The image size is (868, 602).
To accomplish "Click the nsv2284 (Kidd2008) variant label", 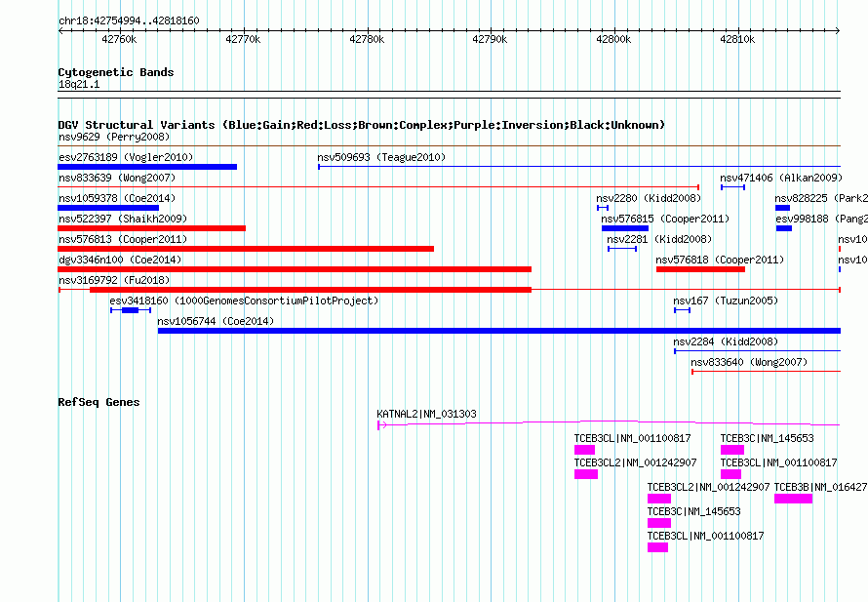I will coord(726,341).
